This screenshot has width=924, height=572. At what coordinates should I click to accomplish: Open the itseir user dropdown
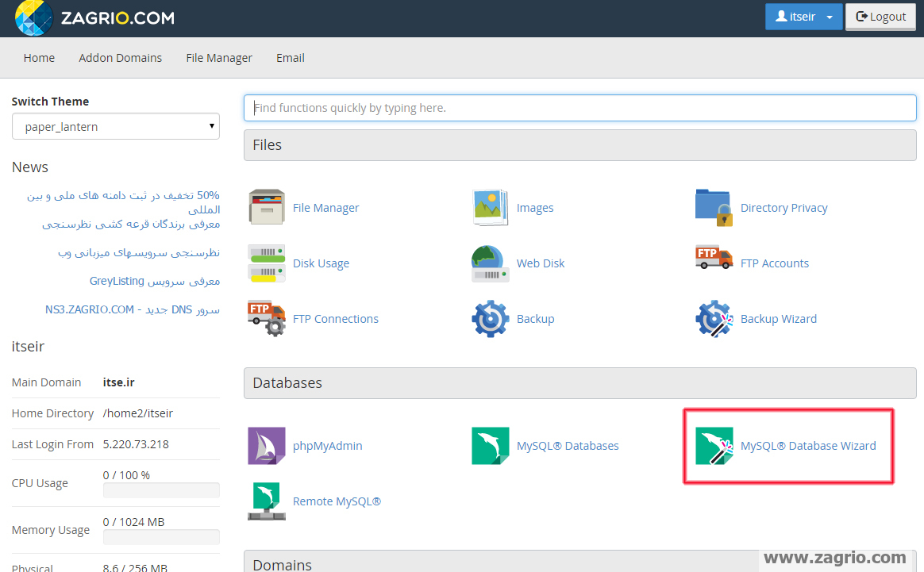(x=804, y=17)
